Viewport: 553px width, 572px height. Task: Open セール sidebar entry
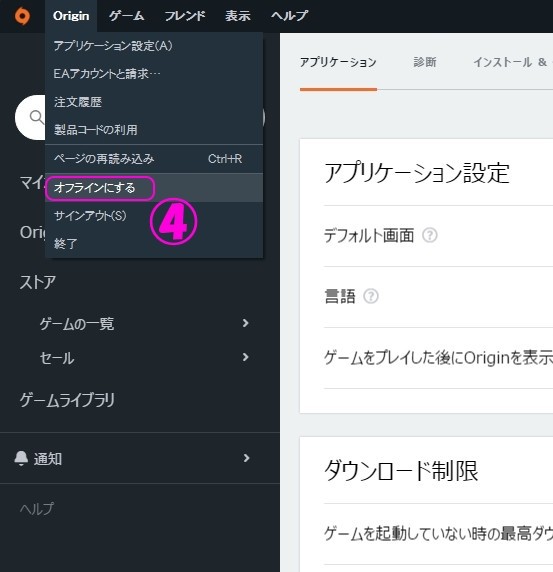pyautogui.click(x=57, y=358)
